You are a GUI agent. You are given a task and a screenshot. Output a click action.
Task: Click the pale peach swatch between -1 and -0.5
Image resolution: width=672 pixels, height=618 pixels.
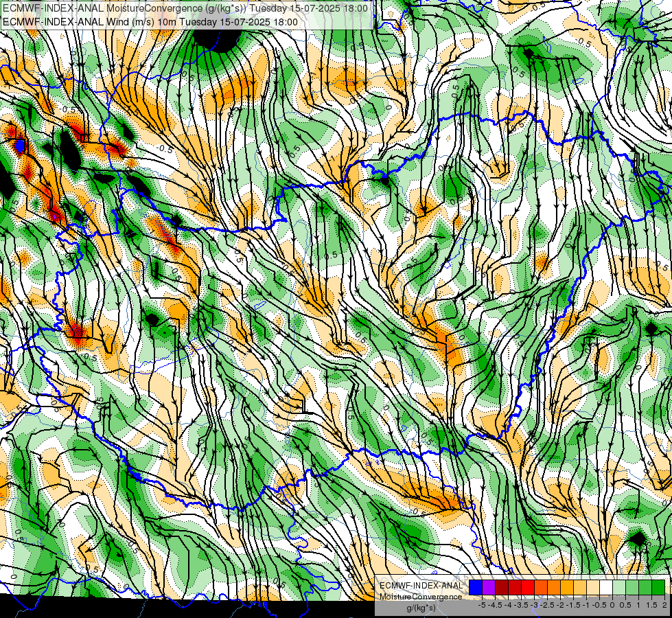tap(593, 588)
